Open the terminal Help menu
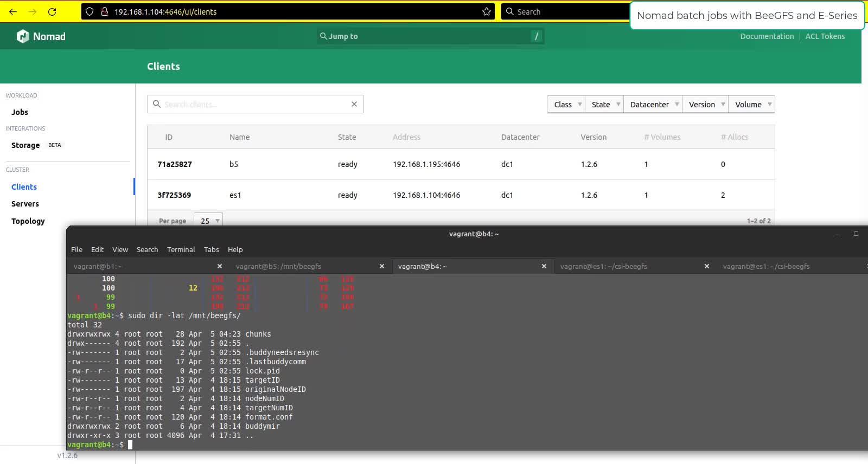Viewport: 868px width, 464px height. point(235,249)
